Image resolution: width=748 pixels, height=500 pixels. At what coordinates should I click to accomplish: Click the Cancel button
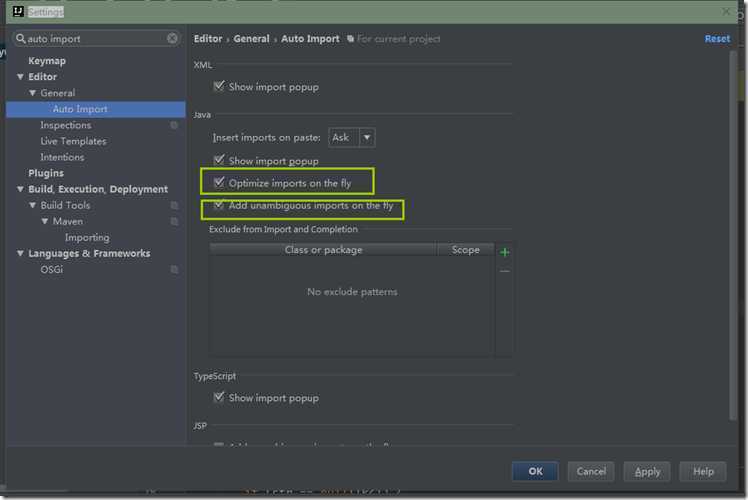(x=591, y=471)
